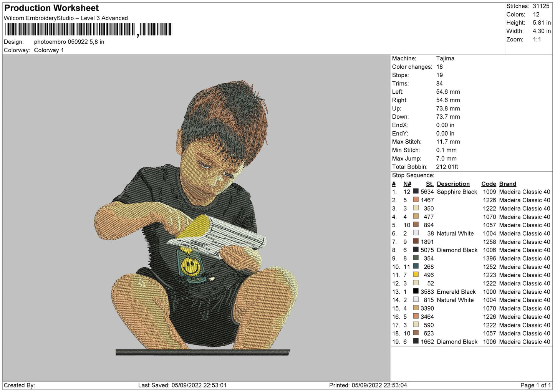This screenshot has width=555, height=392.
Task: Click the orange swatch in stop 2 row
Action: click(x=416, y=200)
